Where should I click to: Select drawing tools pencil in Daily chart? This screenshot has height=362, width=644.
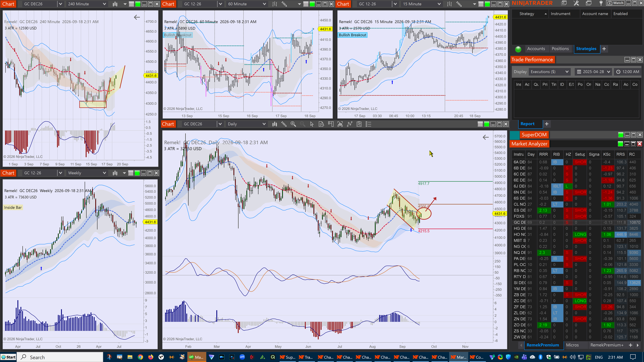[x=284, y=124]
